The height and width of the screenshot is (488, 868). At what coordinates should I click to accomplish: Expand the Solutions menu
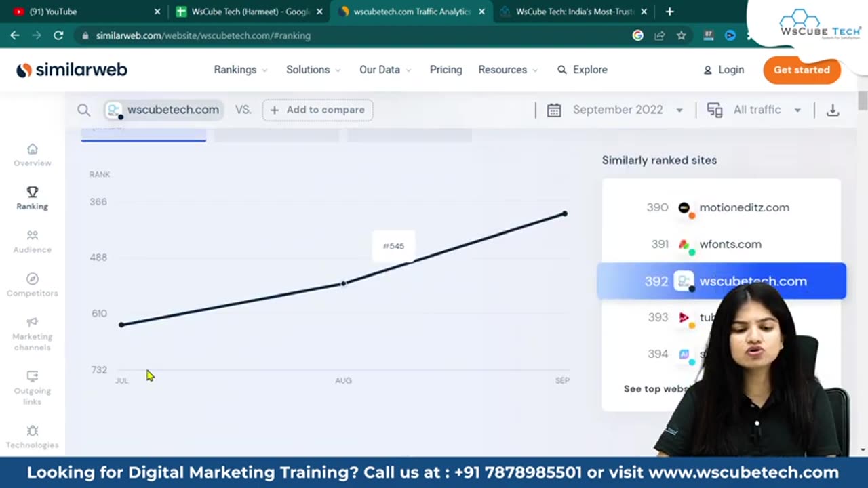click(313, 70)
